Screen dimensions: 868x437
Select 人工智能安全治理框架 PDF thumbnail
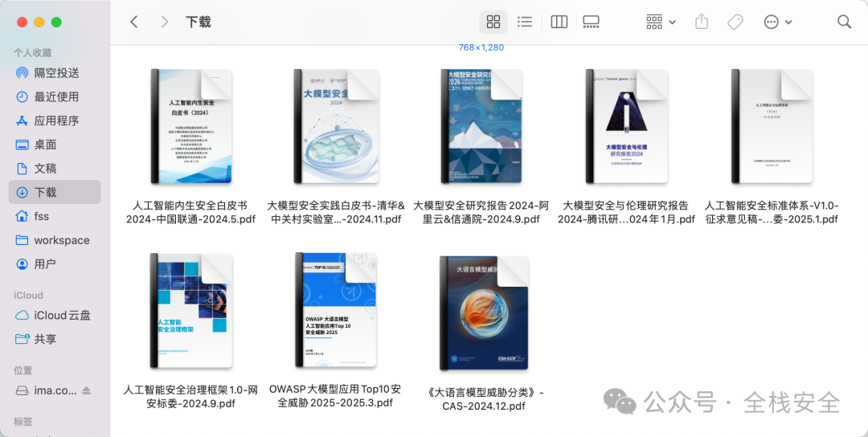click(x=191, y=311)
